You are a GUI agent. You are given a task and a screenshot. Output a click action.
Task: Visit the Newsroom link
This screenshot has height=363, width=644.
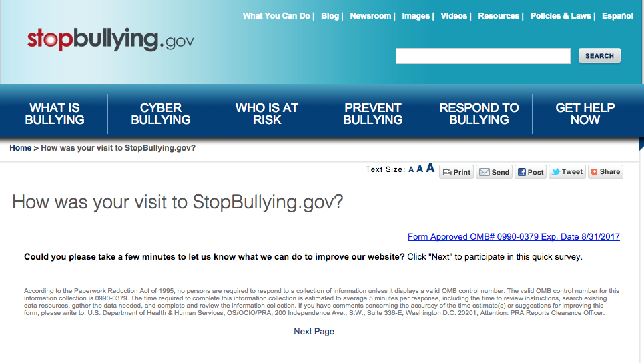370,16
